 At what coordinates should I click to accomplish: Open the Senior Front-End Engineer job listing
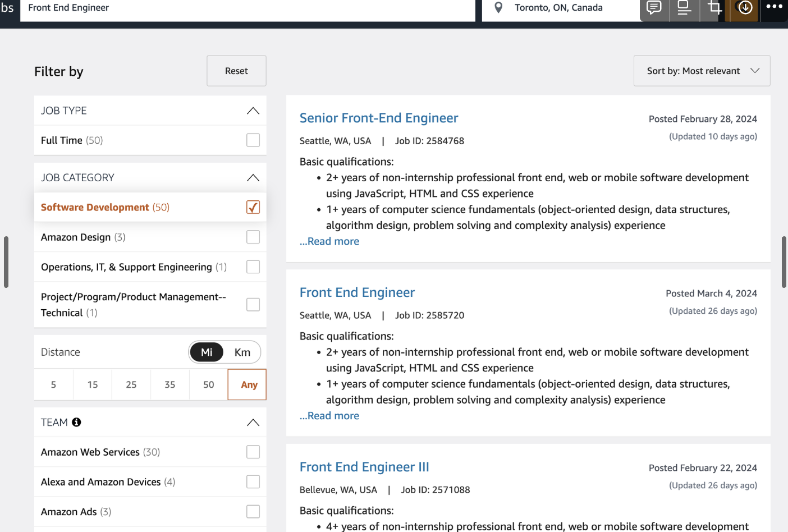(x=379, y=118)
